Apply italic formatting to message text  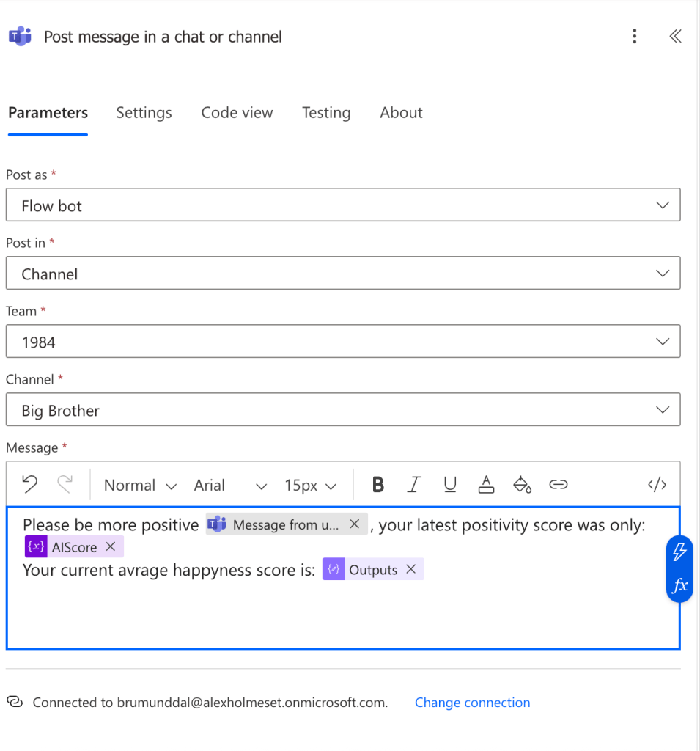tap(414, 485)
